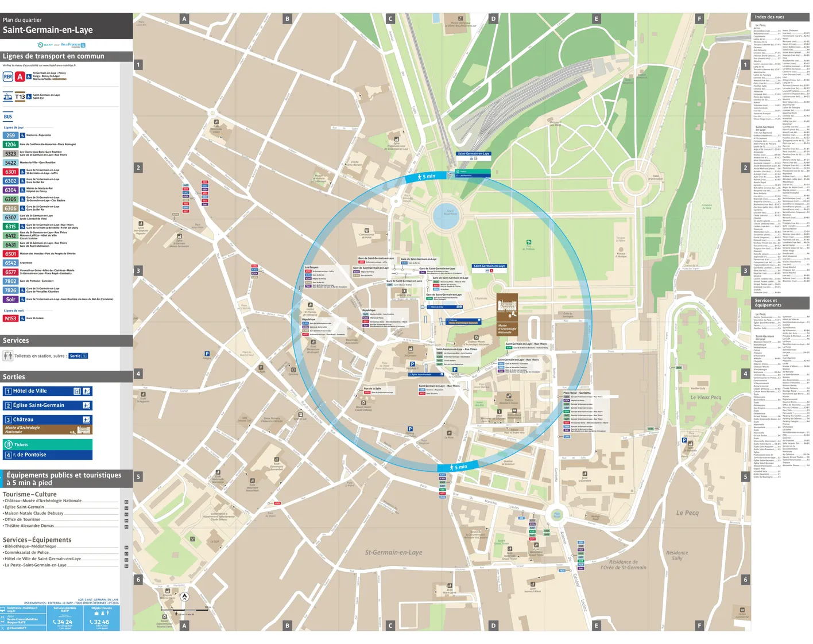Click the 34 24 customer service number
The width and height of the screenshot is (813, 644).
point(65,622)
